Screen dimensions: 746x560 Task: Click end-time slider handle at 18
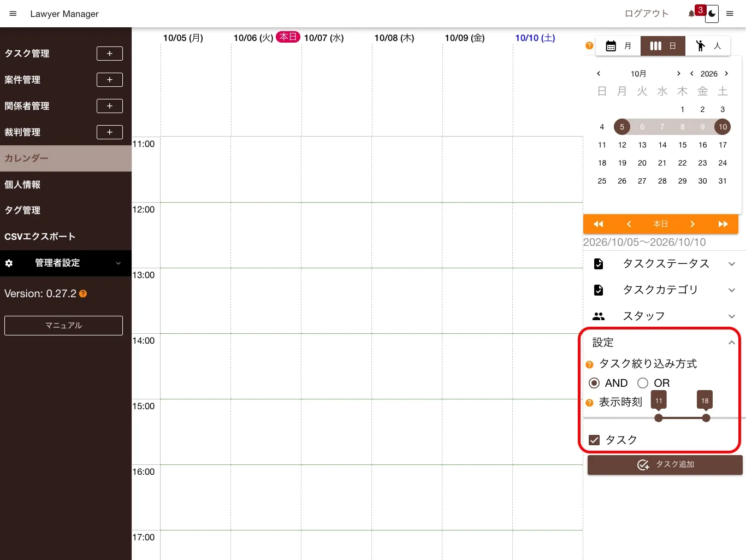click(x=706, y=418)
